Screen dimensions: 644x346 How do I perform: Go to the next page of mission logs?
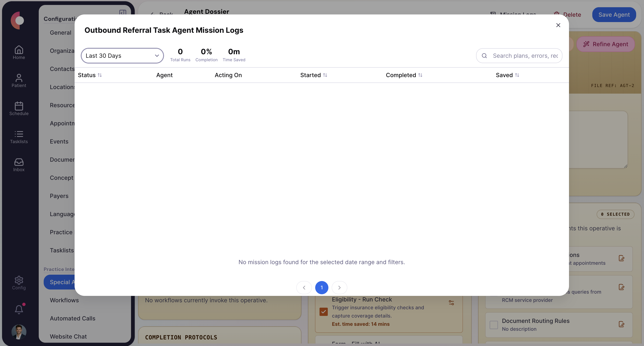(339, 287)
